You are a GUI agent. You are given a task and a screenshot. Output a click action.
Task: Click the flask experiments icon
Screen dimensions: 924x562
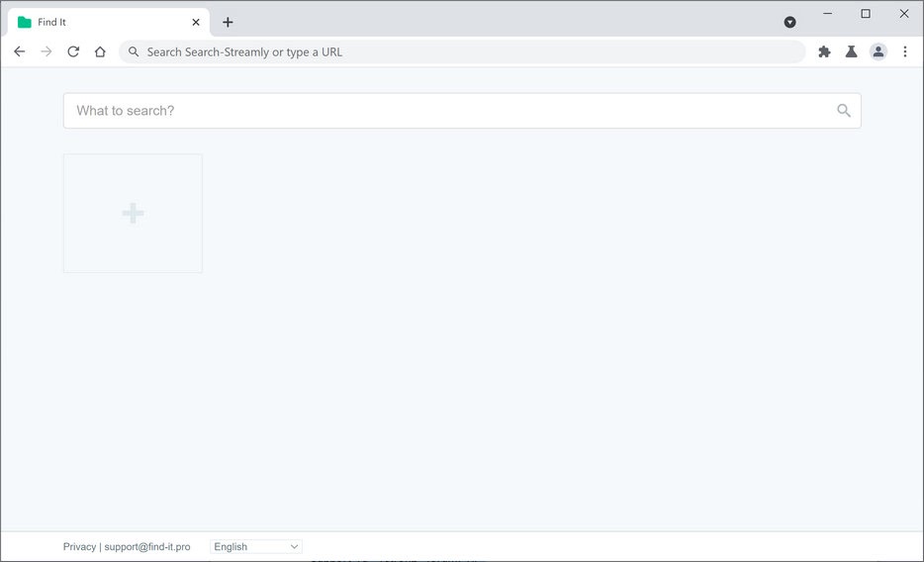(851, 51)
